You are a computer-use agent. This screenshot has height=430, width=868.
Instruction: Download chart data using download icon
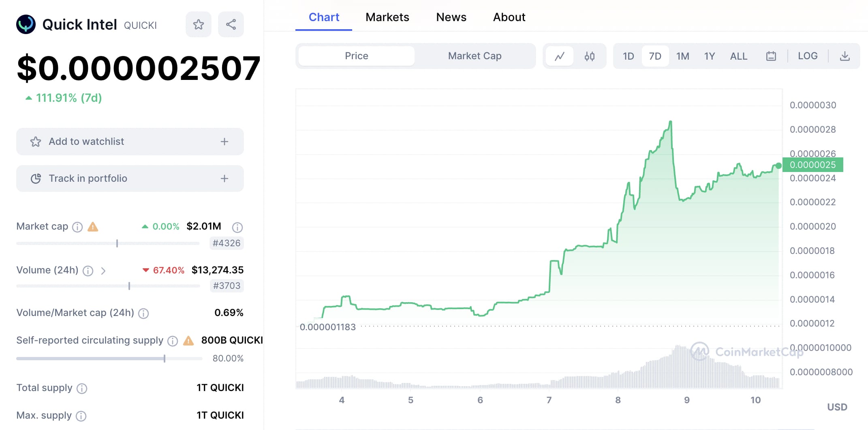(x=844, y=56)
